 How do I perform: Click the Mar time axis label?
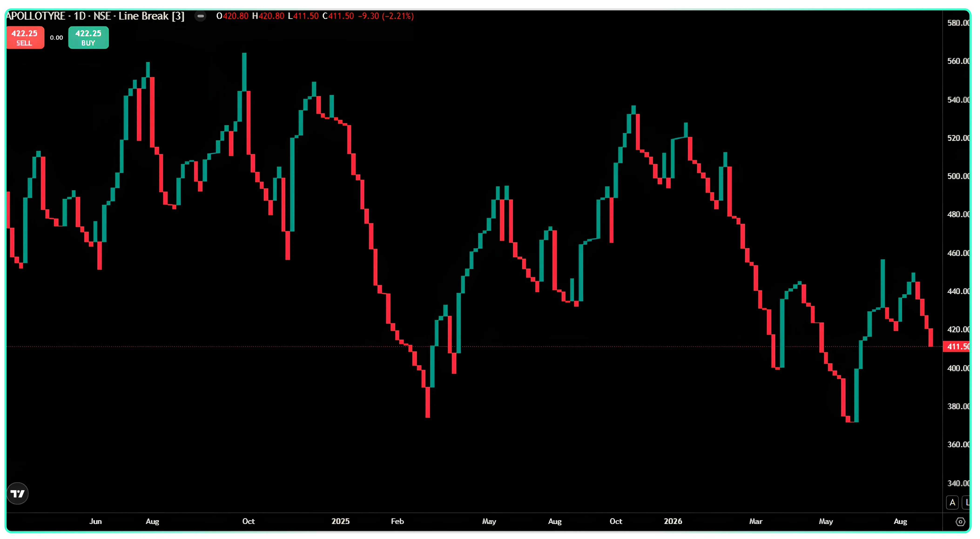(x=756, y=521)
